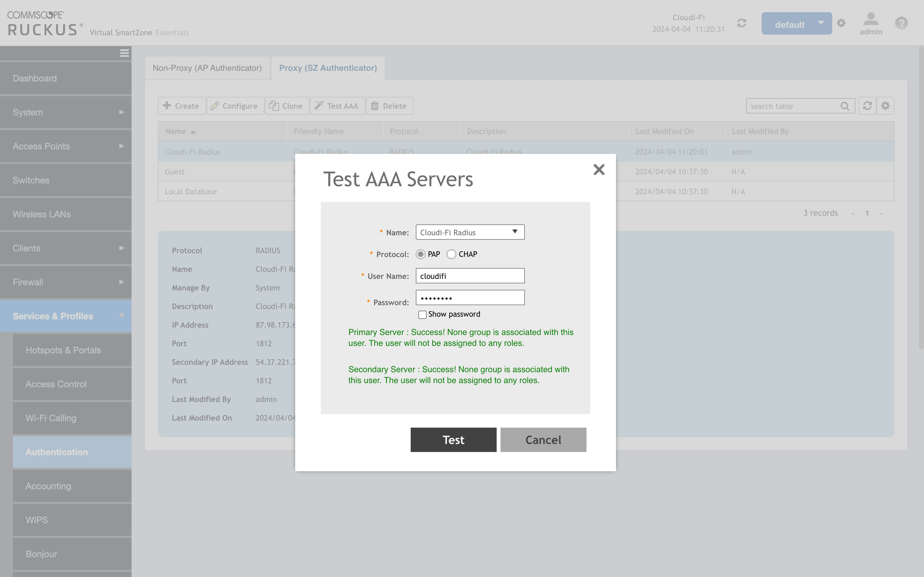Open the Test AAA wand icon

pos(319,106)
